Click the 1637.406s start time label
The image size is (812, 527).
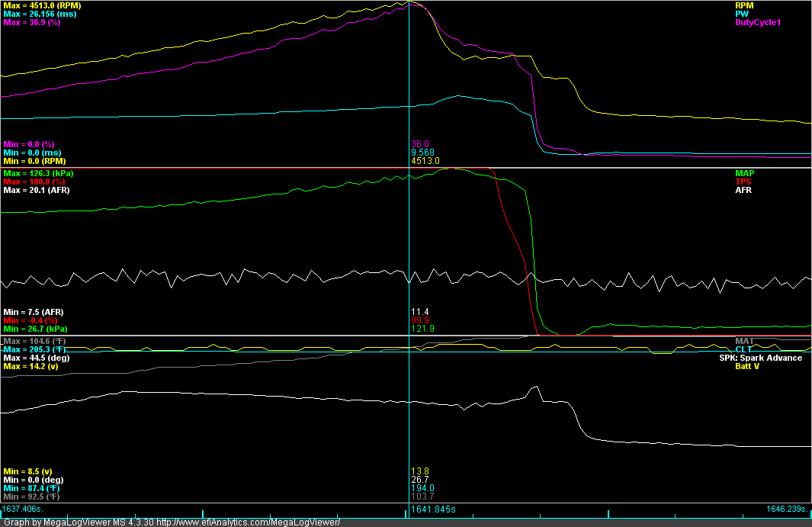click(x=22, y=509)
